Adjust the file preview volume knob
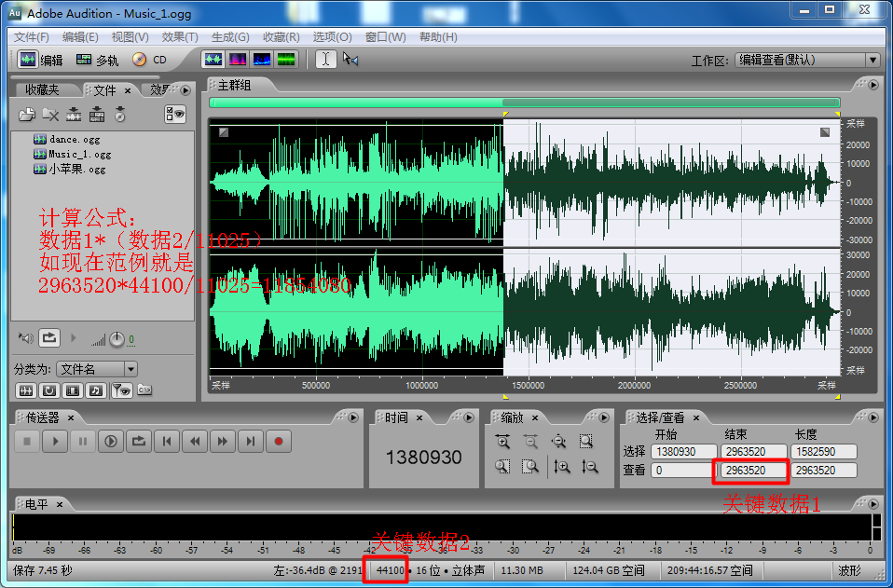Screen dimensions: 893x588 (117, 339)
